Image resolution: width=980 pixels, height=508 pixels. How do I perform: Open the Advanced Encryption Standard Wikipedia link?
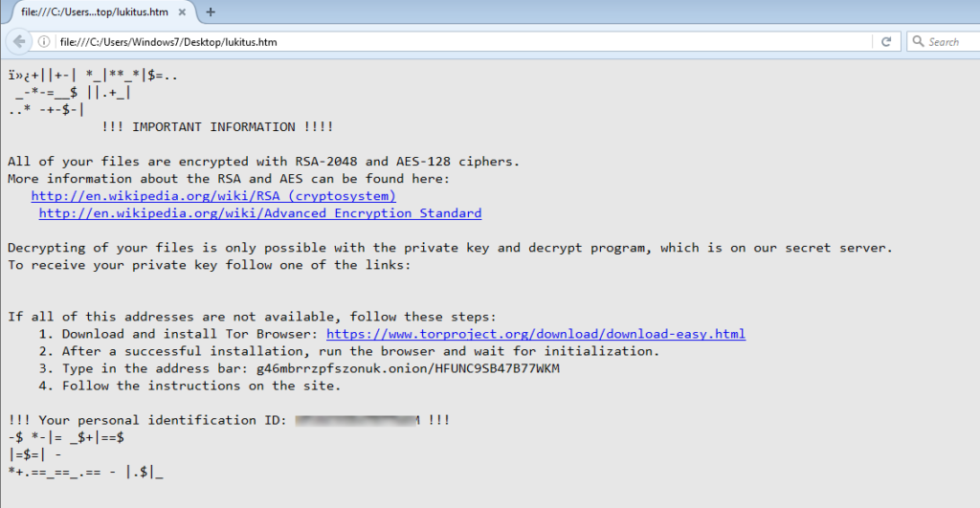point(260,213)
